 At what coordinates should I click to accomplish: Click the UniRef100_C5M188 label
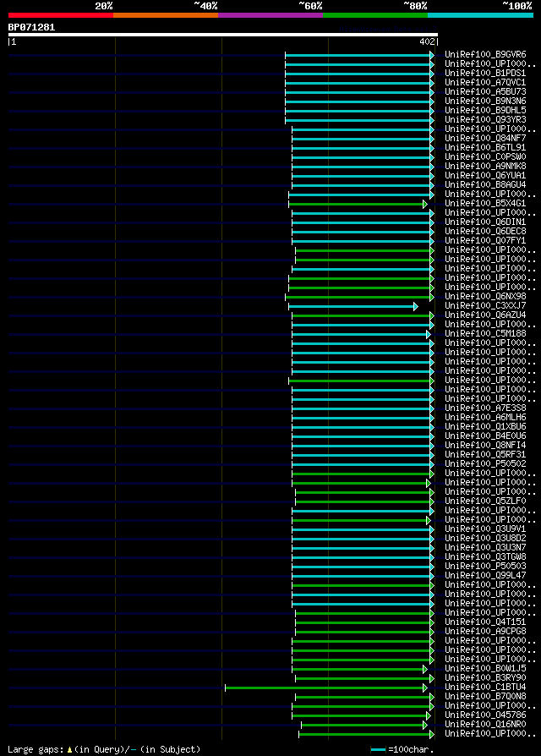click(x=485, y=334)
